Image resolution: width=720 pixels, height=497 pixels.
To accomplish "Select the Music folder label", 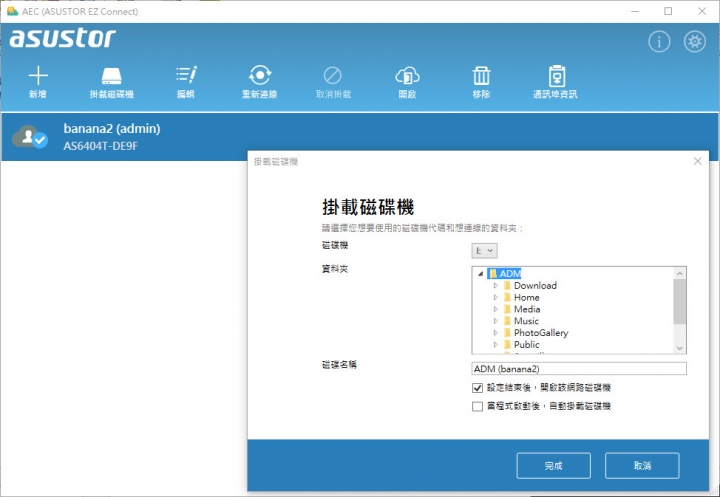I will 526,321.
